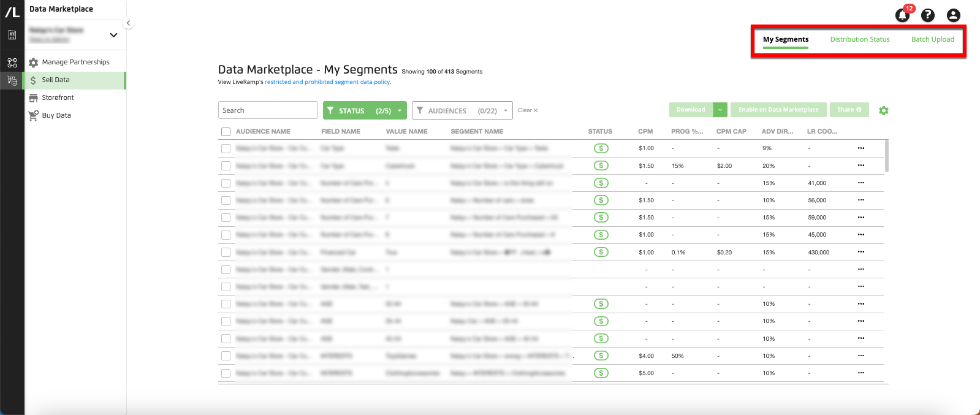Image resolution: width=980 pixels, height=415 pixels.
Task: Click the Share button
Action: 849,110
